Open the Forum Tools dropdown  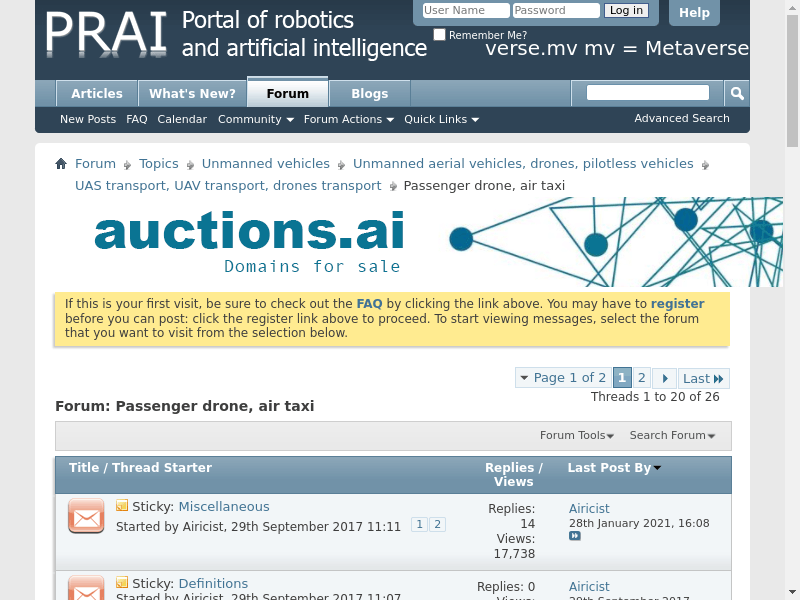coord(577,435)
